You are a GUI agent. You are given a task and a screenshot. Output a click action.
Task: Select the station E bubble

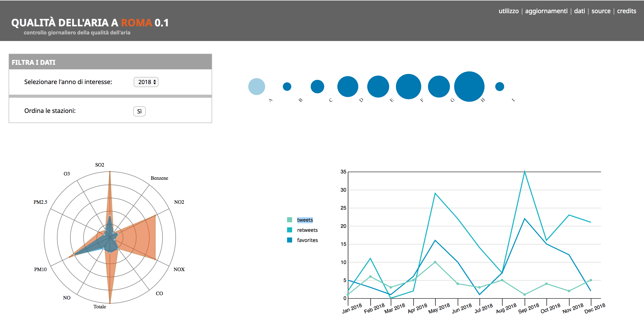[x=378, y=87]
